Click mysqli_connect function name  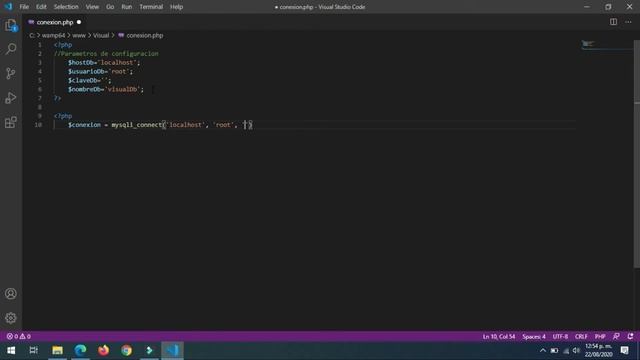click(x=137, y=125)
